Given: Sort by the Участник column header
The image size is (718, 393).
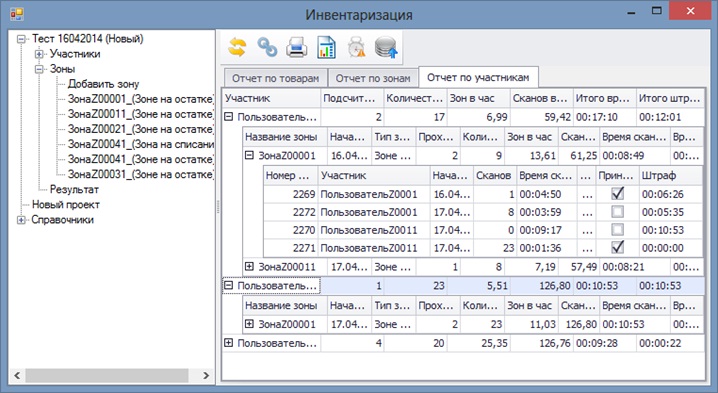Looking at the screenshot, I should click(x=271, y=98).
